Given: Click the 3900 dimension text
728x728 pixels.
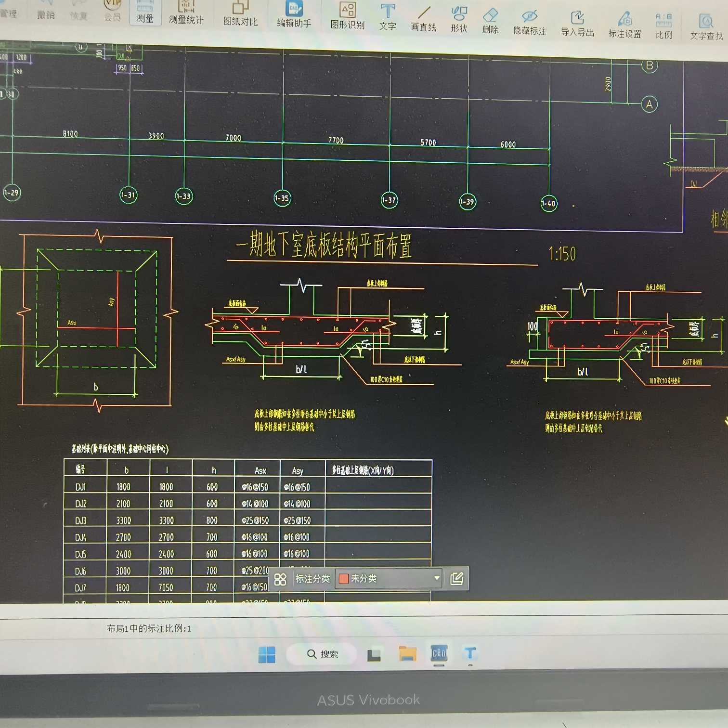Looking at the screenshot, I should click(156, 136).
